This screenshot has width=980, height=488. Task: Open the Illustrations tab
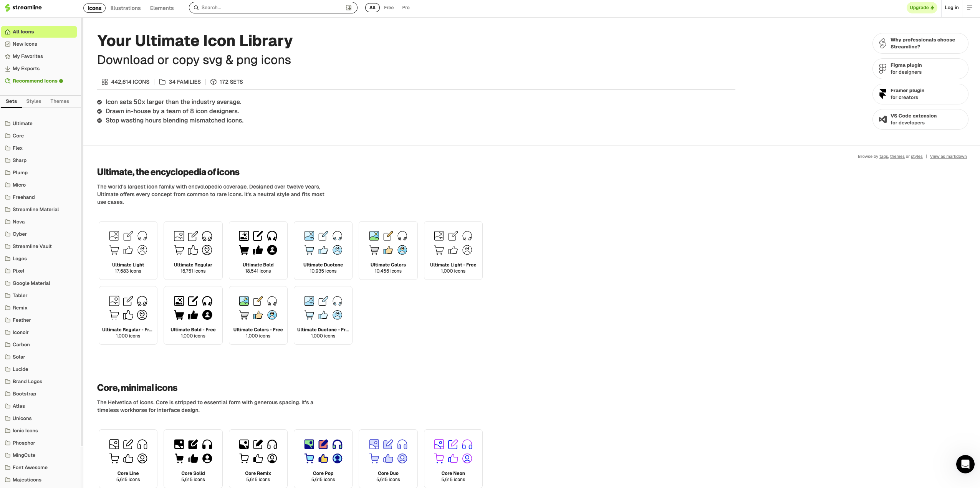tap(126, 8)
